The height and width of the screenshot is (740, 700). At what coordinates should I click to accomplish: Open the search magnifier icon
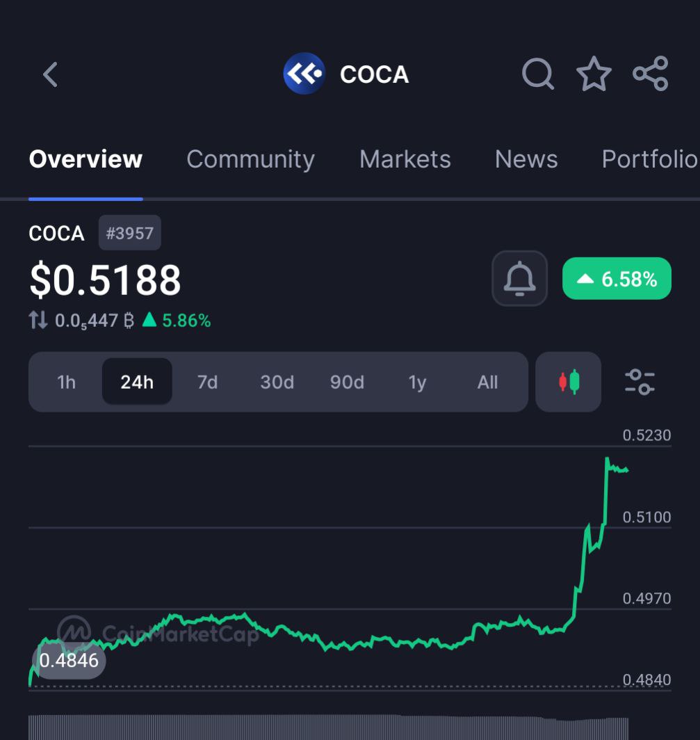(x=538, y=74)
